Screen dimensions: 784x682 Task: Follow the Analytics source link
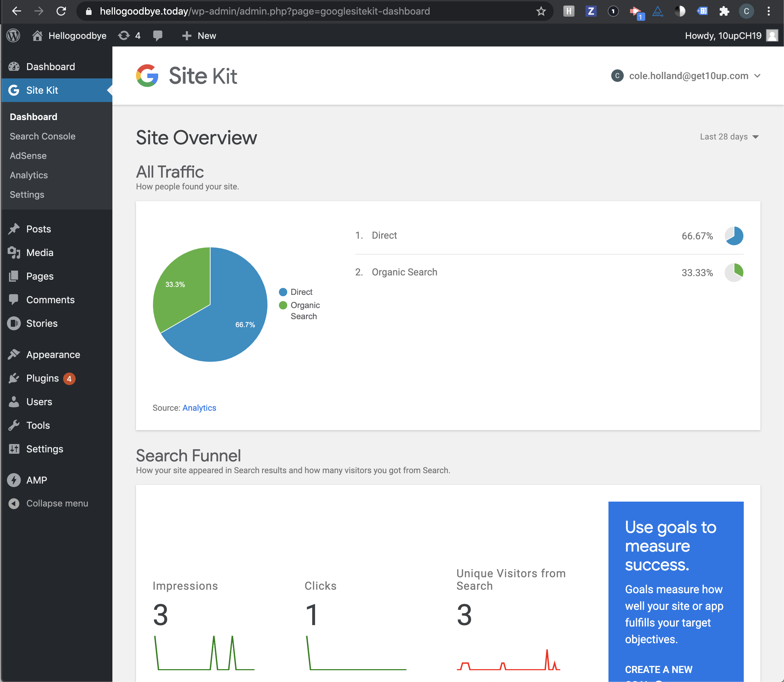click(199, 408)
